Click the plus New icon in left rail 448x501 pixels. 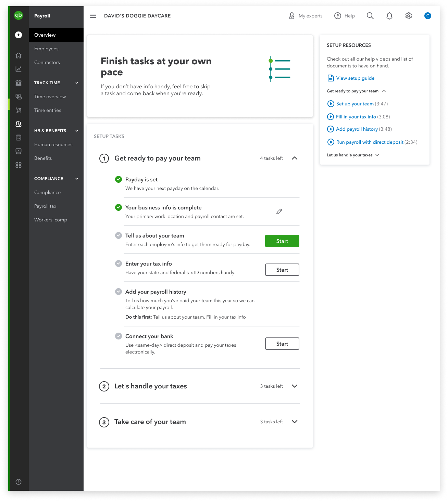click(x=18, y=35)
